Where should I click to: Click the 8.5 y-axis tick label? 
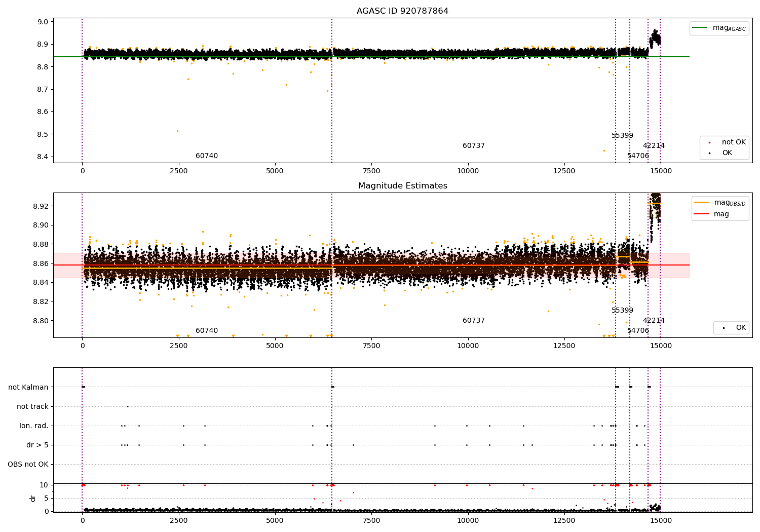click(43, 134)
